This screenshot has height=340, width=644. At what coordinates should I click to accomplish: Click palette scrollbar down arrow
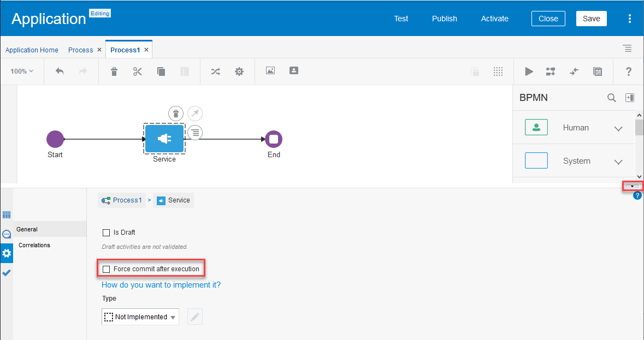tap(640, 177)
